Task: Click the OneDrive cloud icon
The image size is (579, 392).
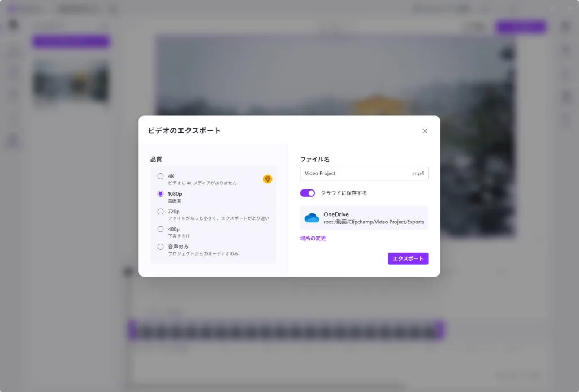Action: [311, 217]
